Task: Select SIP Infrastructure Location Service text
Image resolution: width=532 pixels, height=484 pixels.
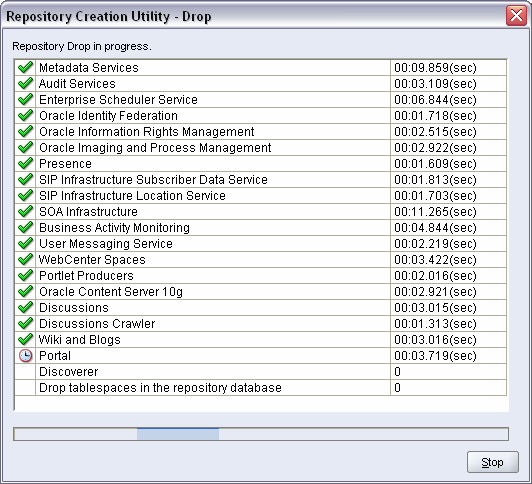Action: 132,195
